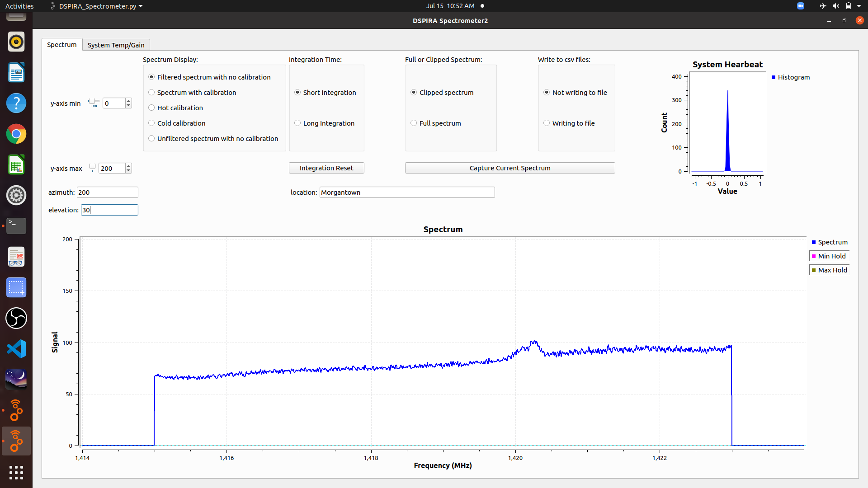Select Unfiltered spectrum with no calibration
868x488 pixels.
tap(213, 139)
